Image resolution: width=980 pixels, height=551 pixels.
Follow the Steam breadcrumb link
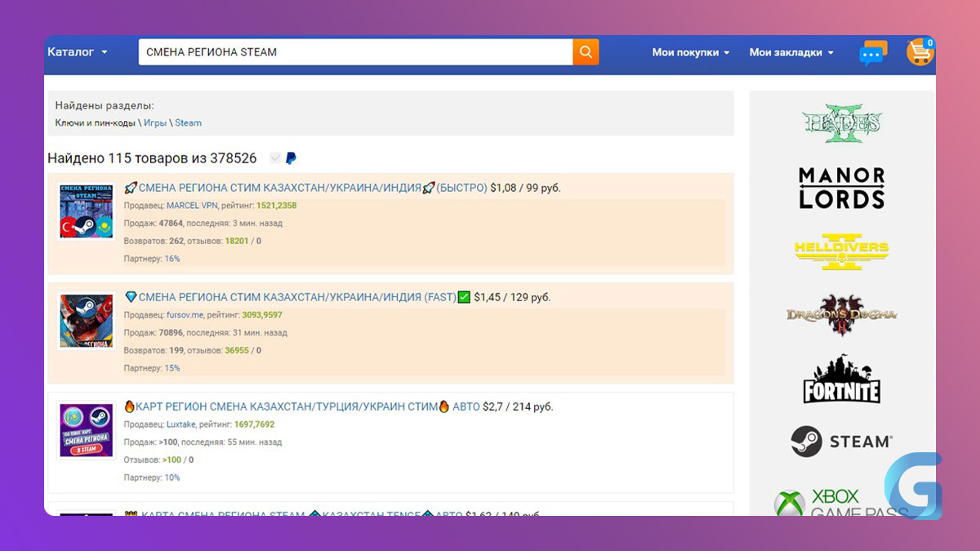pyautogui.click(x=188, y=123)
